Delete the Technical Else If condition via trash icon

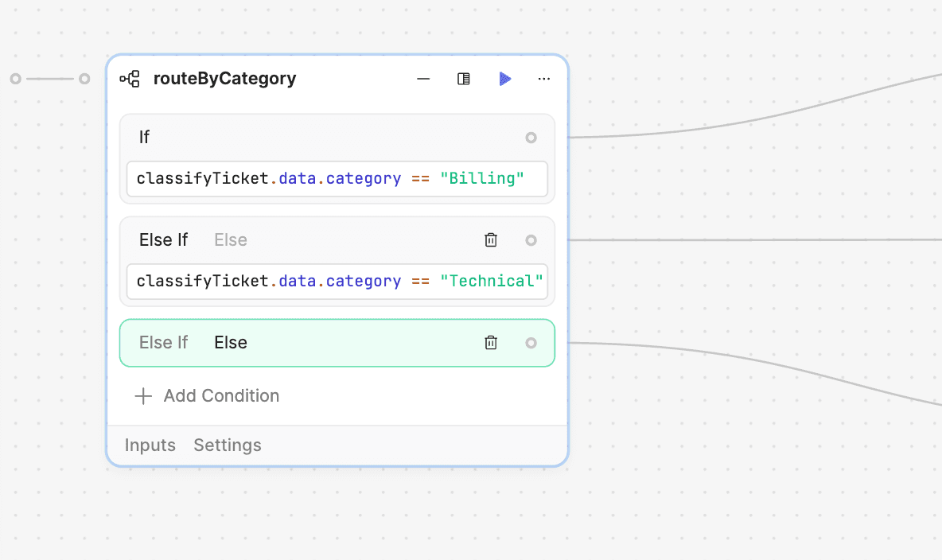(491, 239)
